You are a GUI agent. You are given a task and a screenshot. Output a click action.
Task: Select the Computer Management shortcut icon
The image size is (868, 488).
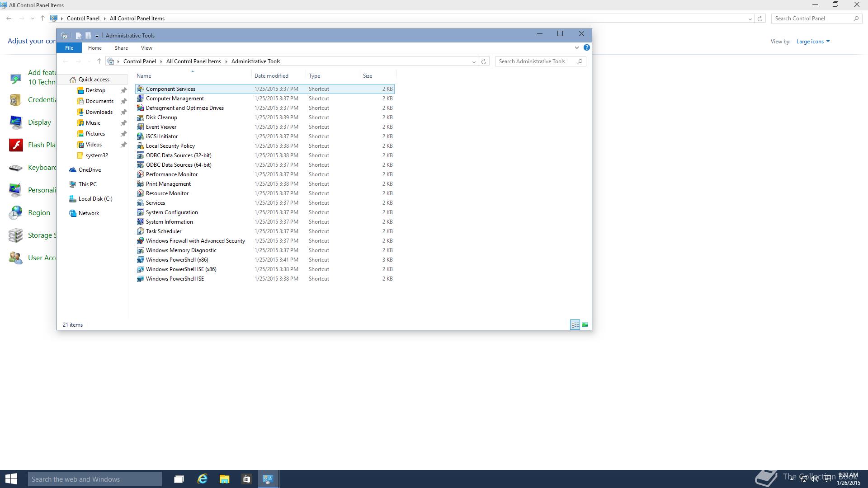pyautogui.click(x=140, y=99)
